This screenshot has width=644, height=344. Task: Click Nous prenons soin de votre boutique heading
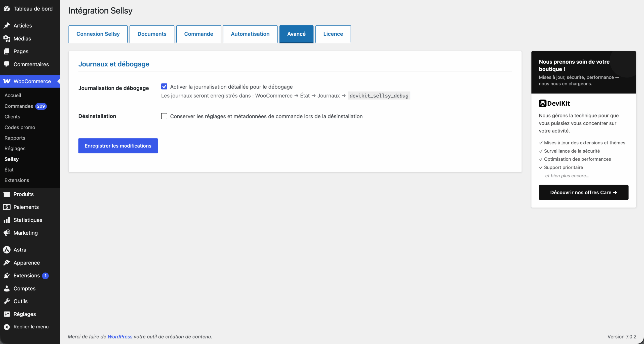click(574, 65)
